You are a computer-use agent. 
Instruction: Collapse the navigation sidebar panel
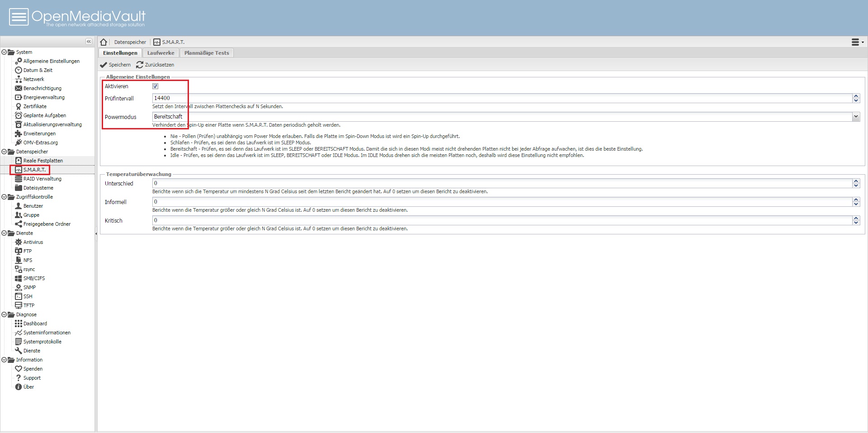coord(89,42)
